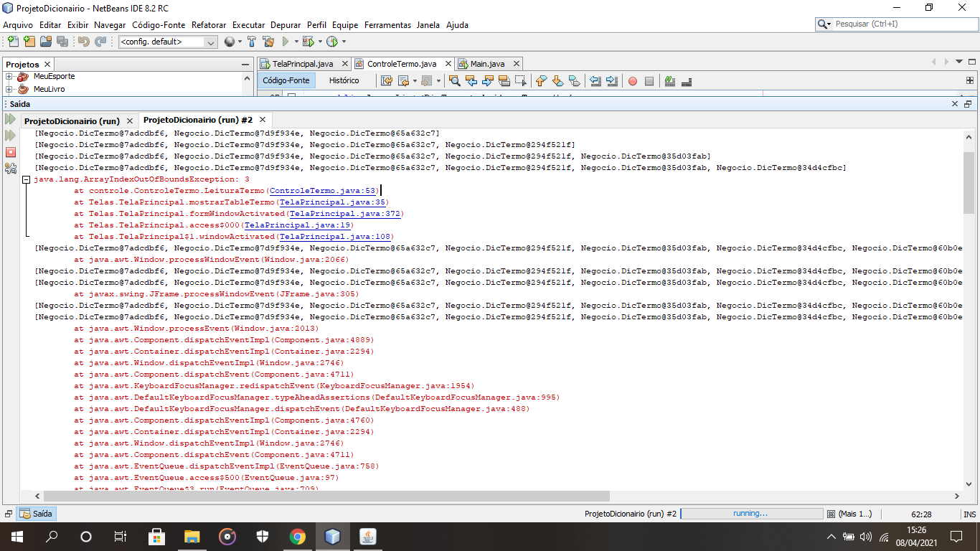Click the horizontal scrollbar in output panel
980x551 pixels.
pyautogui.click(x=326, y=496)
